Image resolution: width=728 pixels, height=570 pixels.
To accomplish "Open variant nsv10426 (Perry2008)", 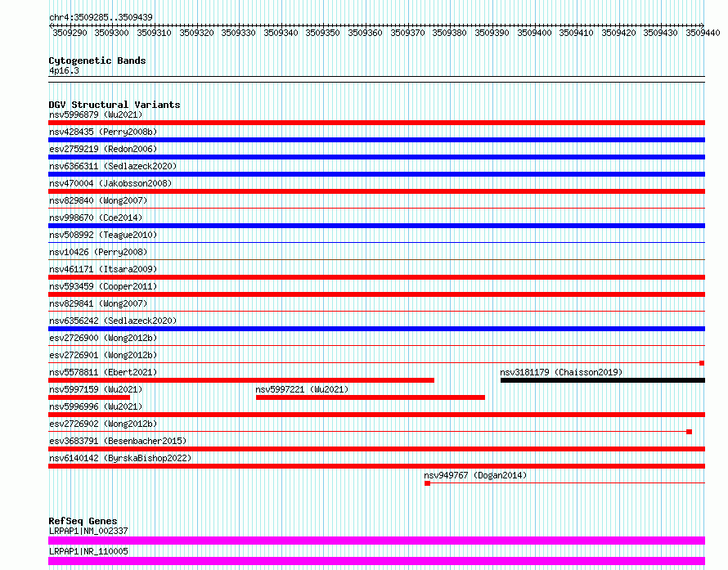I will pos(98,252).
